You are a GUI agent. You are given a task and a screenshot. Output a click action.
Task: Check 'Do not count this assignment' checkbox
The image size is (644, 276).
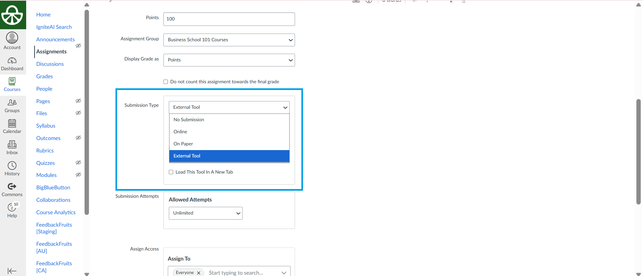166,82
